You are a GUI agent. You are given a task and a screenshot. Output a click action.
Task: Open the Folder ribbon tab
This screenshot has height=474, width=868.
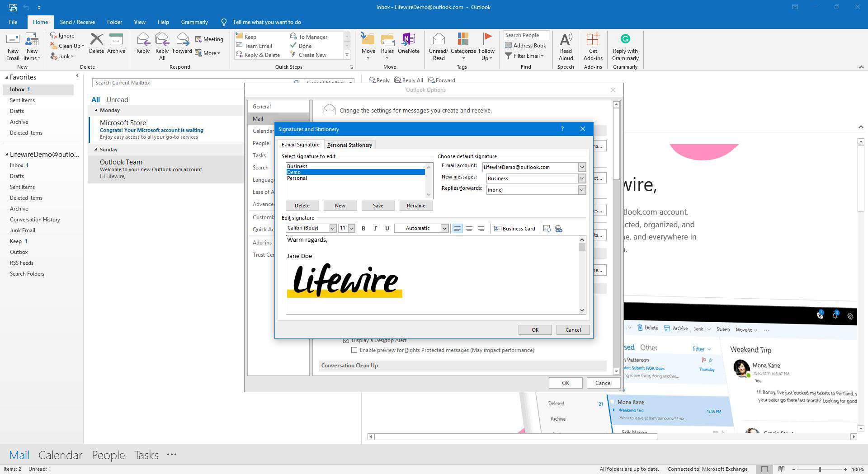click(x=114, y=22)
